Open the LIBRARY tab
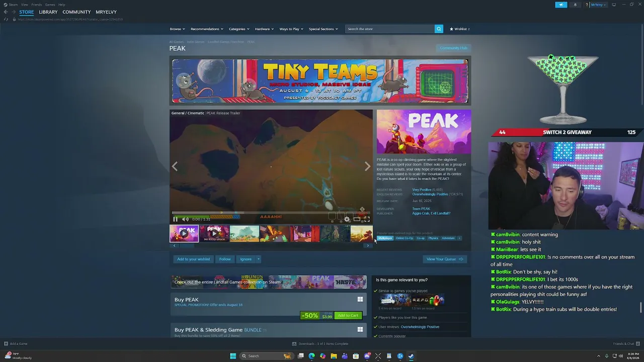The width and height of the screenshot is (644, 362). [48, 12]
